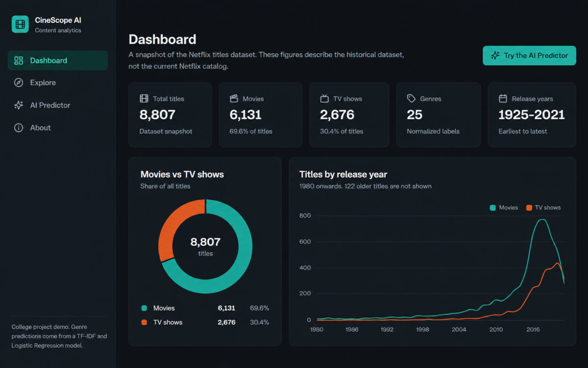Open the Dashboard menu item

[x=58, y=60]
